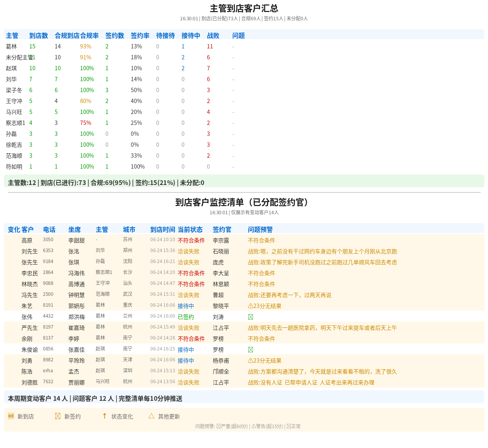This screenshot has height=448, width=488.
Task: Click the 战败 note about 医院拿药 for 严先生
Action: click(322, 328)
